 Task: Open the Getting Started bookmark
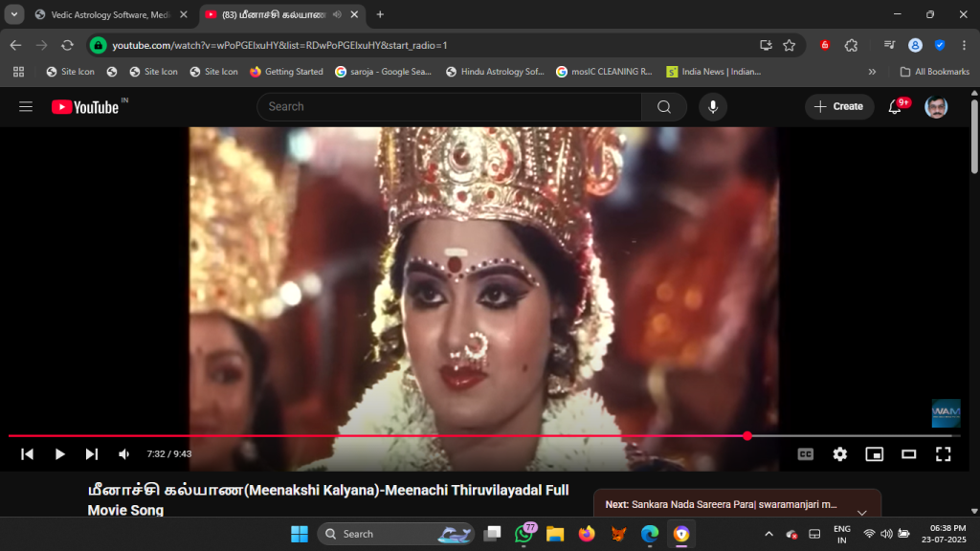[x=286, y=72]
